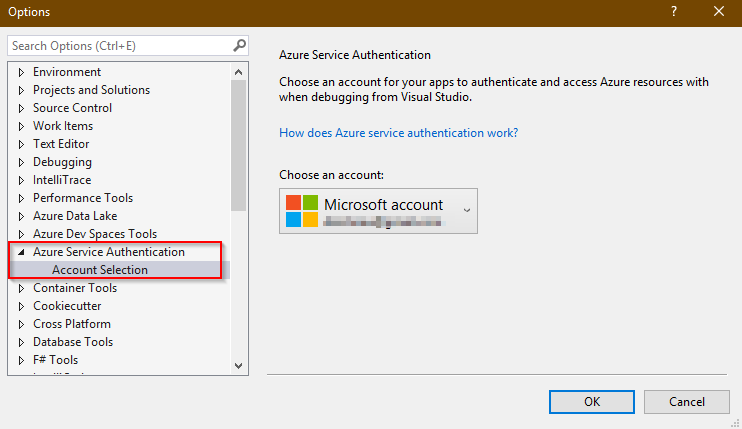Screen dimensions: 742x429
Task: Expand the Text Editor node
Action: 21,144
